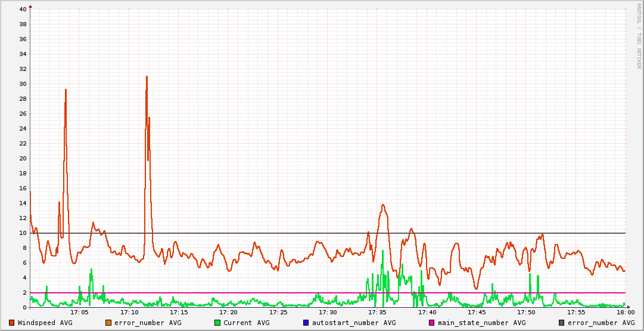Image resolution: width=644 pixels, height=331 pixels.
Task: Click the y-axis value 24
Action: coord(23,129)
